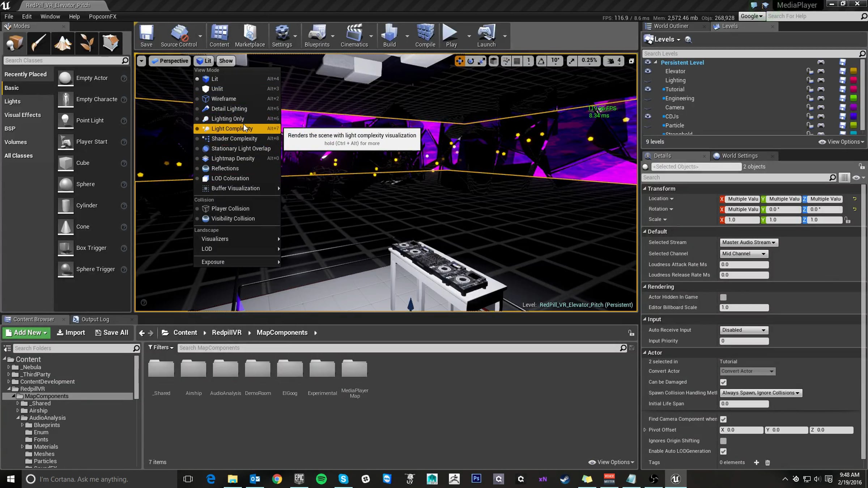Open the Auto Receive Input dropdown
The image size is (868, 488).
pyautogui.click(x=744, y=330)
